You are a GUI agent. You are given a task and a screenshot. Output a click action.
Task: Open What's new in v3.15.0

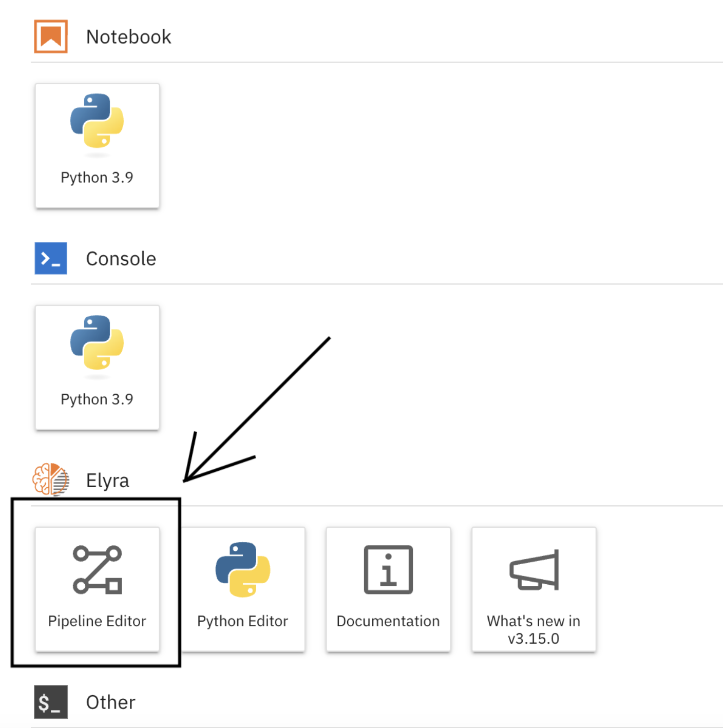coord(534,589)
